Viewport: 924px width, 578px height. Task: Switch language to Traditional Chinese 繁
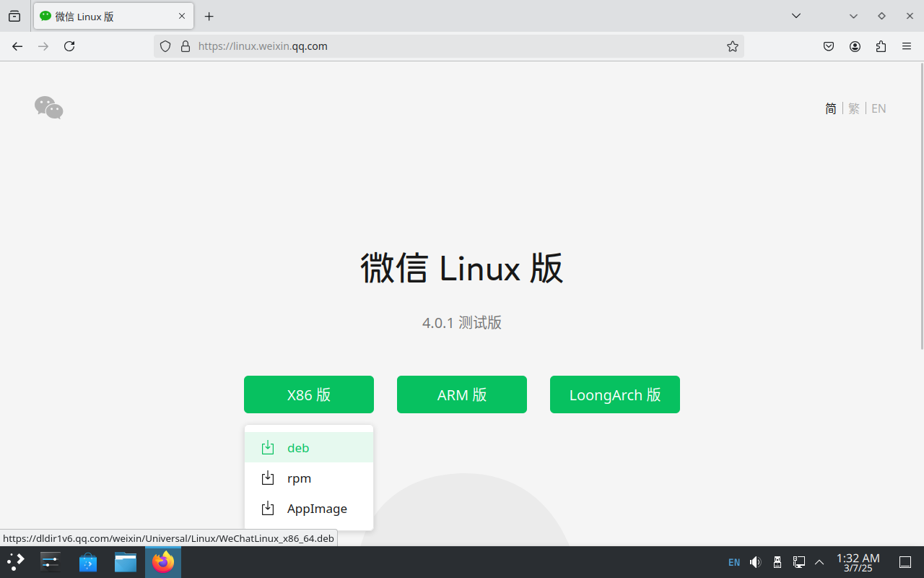point(854,108)
